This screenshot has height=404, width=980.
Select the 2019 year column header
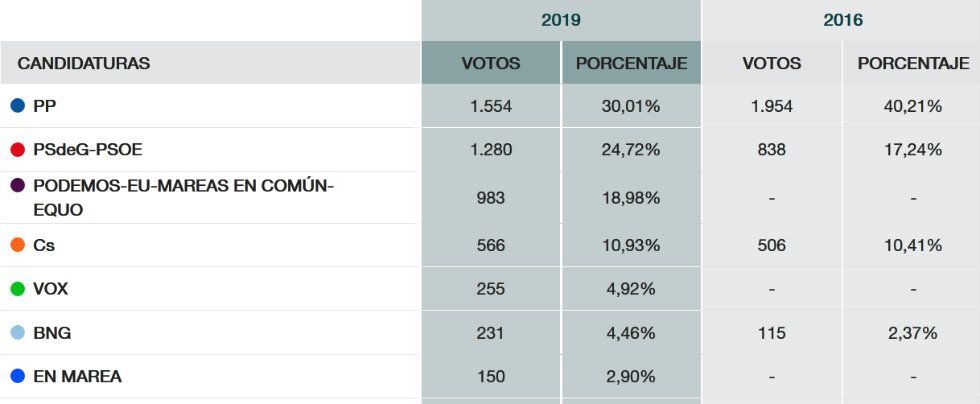point(561,20)
